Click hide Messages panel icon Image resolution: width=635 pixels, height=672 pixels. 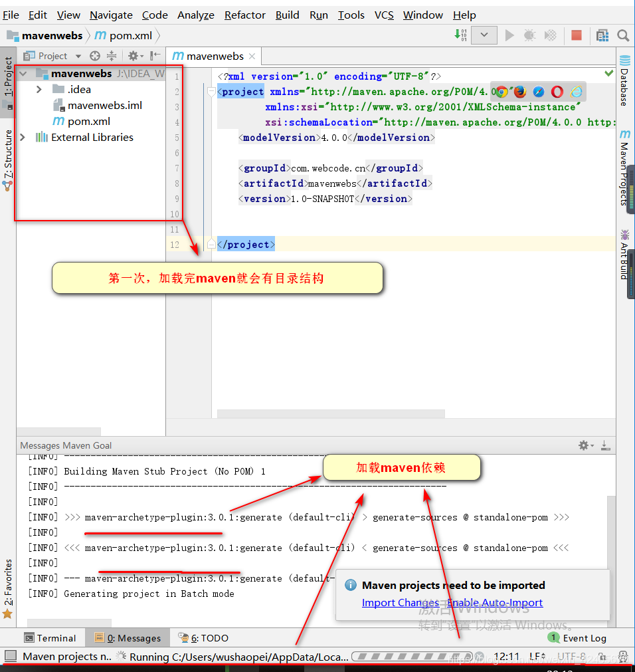click(606, 445)
